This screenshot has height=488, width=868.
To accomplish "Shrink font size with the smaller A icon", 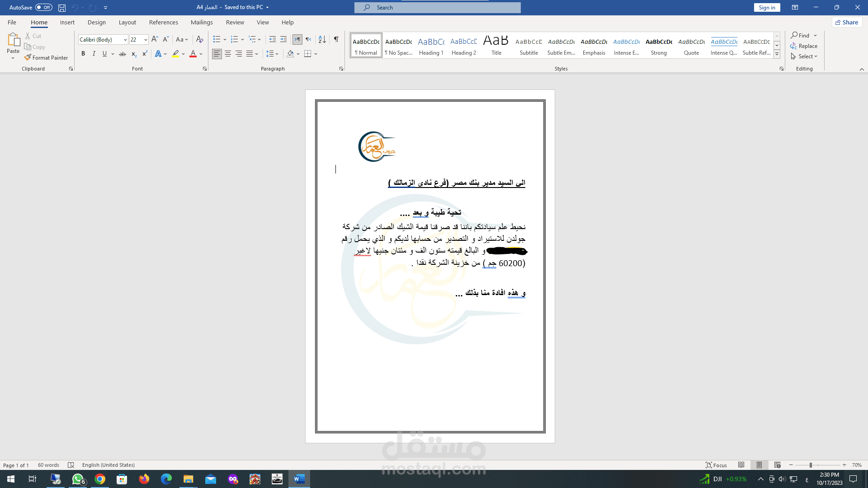I will tap(165, 39).
